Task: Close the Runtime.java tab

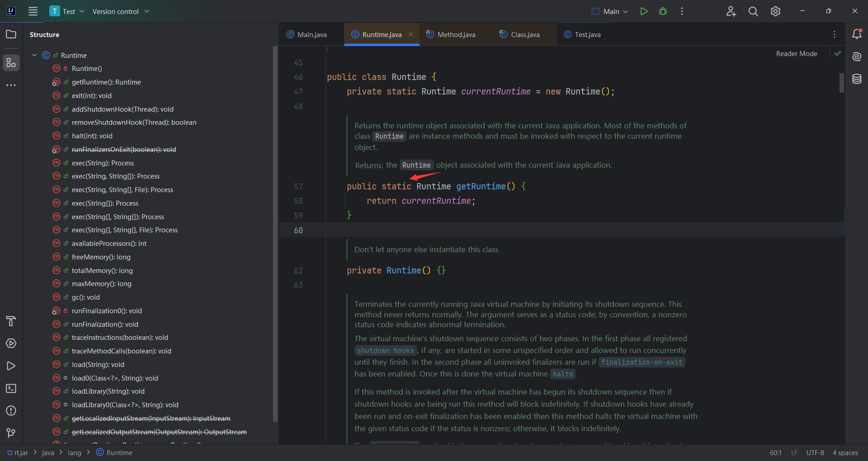Action: pyautogui.click(x=411, y=34)
